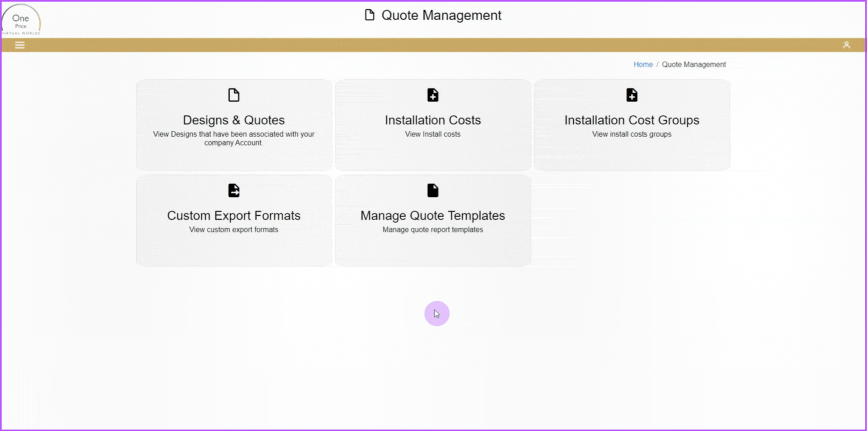This screenshot has height=431, width=868.
Task: Go to Home via breadcrumb link
Action: 643,65
